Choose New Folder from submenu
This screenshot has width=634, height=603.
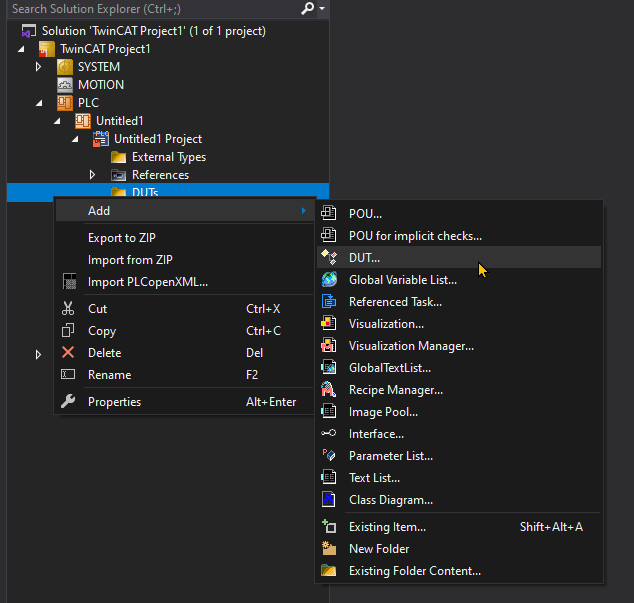[459, 548]
